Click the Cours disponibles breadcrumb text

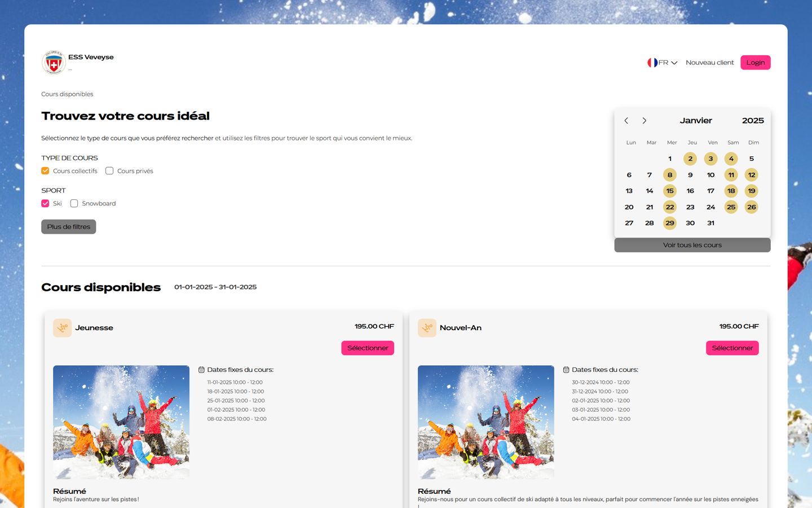click(x=67, y=94)
